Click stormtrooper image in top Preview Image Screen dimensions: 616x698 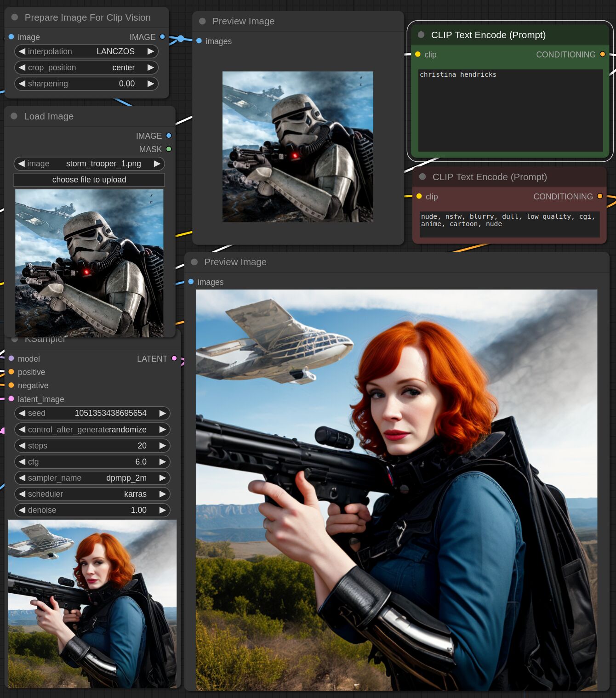298,147
